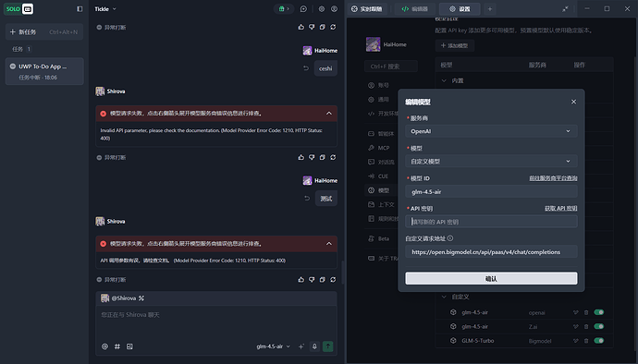Click the sparkle optimize prompt icon
The image size is (638, 364).
coord(301,346)
